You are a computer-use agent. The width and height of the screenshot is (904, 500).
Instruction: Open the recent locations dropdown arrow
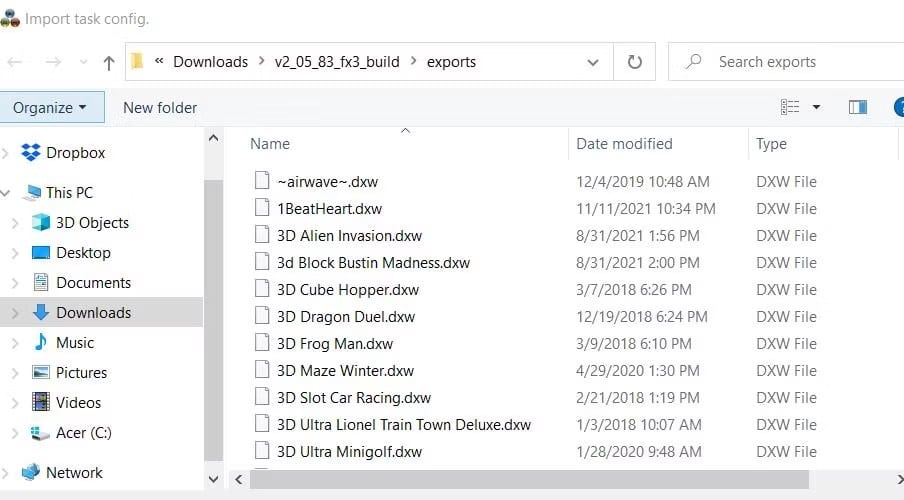tap(83, 62)
